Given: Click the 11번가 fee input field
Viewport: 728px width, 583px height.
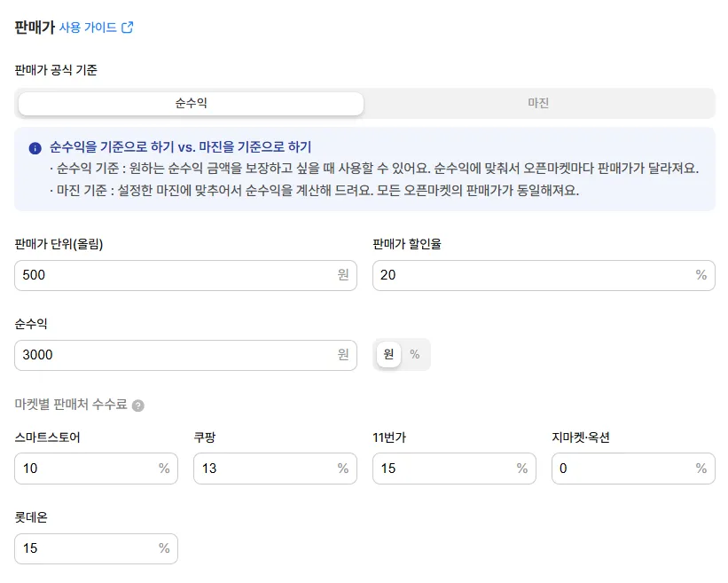Looking at the screenshot, I should coord(454,469).
